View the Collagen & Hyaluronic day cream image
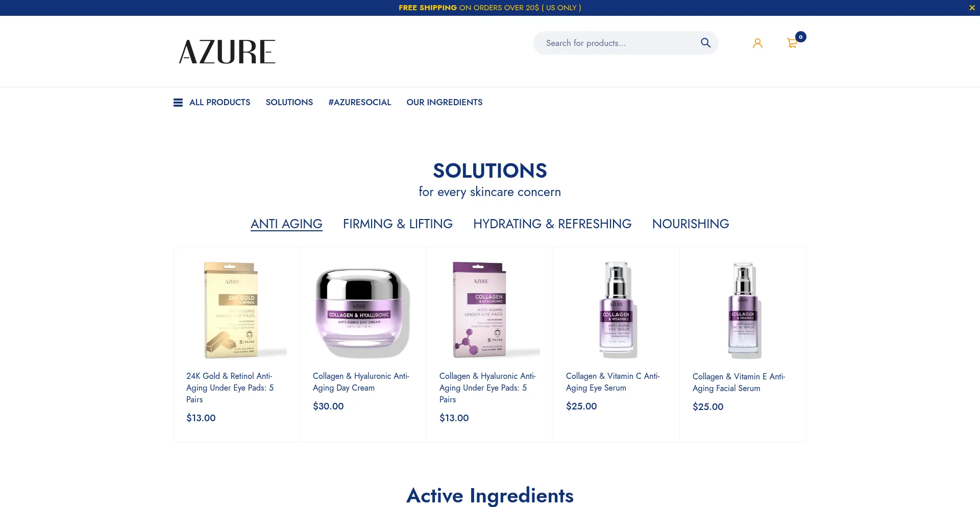The image size is (980, 507). [x=363, y=309]
